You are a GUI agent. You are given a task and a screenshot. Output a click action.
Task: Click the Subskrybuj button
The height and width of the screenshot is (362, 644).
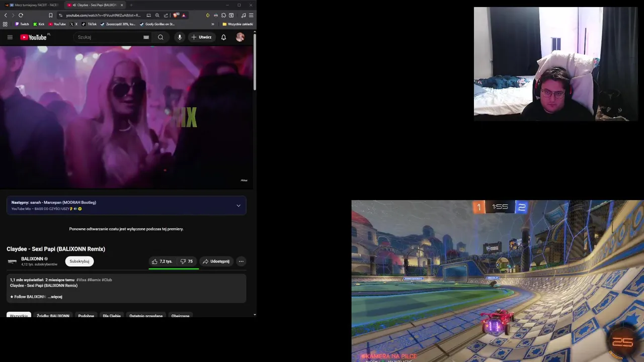click(79, 261)
